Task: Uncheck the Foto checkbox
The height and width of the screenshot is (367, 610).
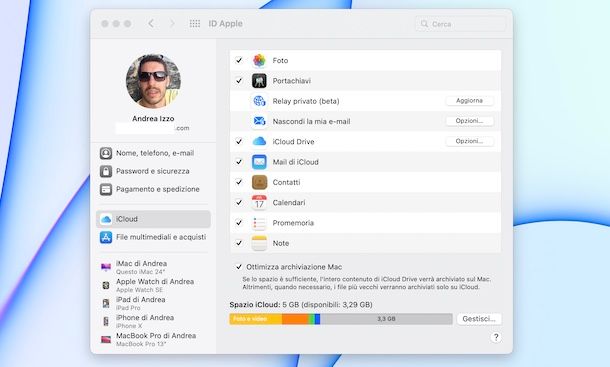Action: (x=239, y=60)
